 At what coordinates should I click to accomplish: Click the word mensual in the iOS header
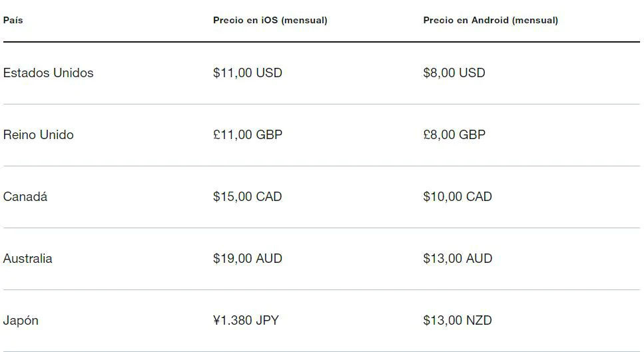pos(304,20)
